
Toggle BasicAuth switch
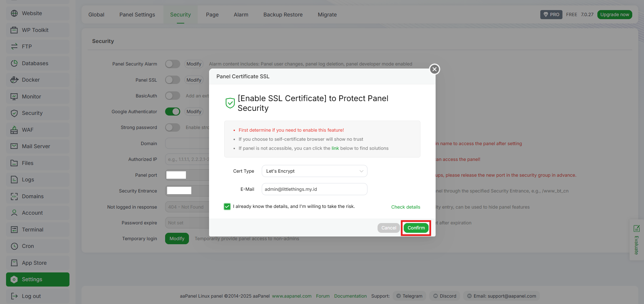tap(172, 96)
